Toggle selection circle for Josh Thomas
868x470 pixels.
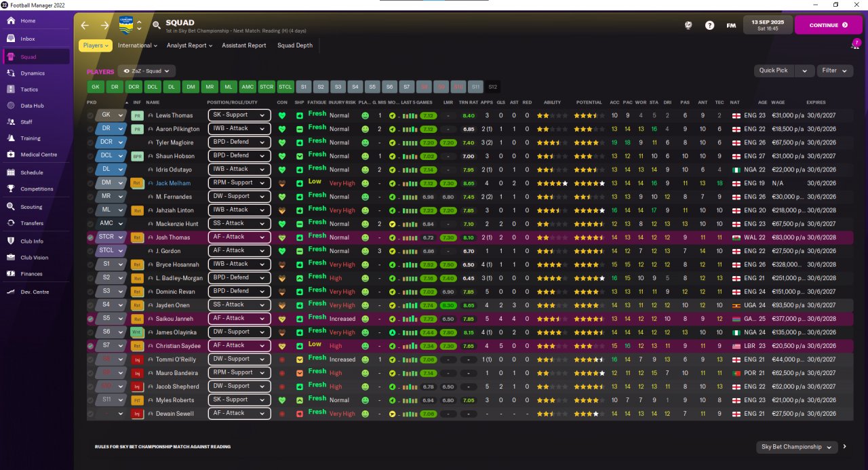91,237
